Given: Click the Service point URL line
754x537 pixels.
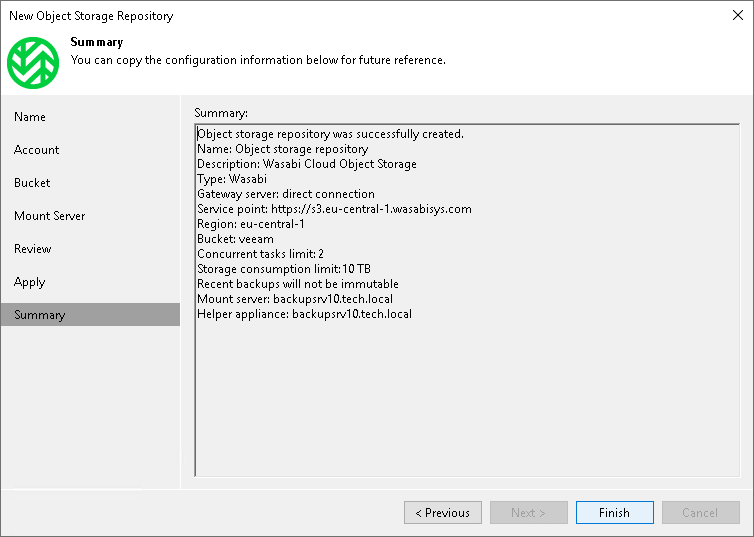Looking at the screenshot, I should click(334, 209).
